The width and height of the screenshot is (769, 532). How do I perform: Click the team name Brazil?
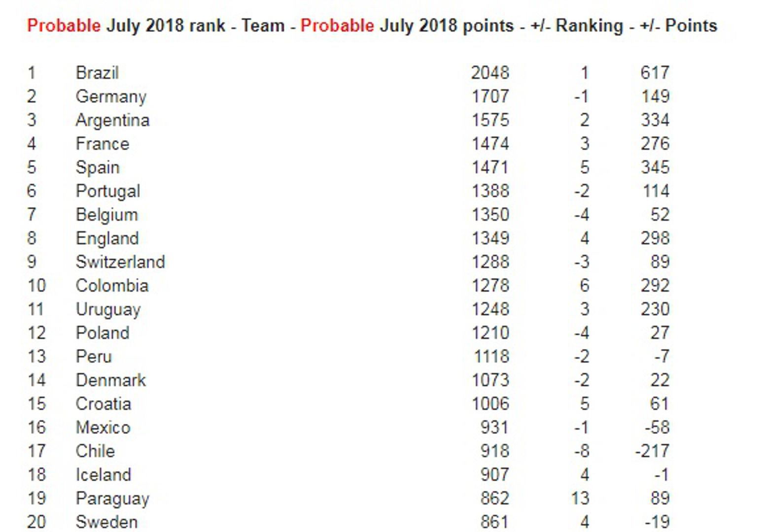(97, 73)
